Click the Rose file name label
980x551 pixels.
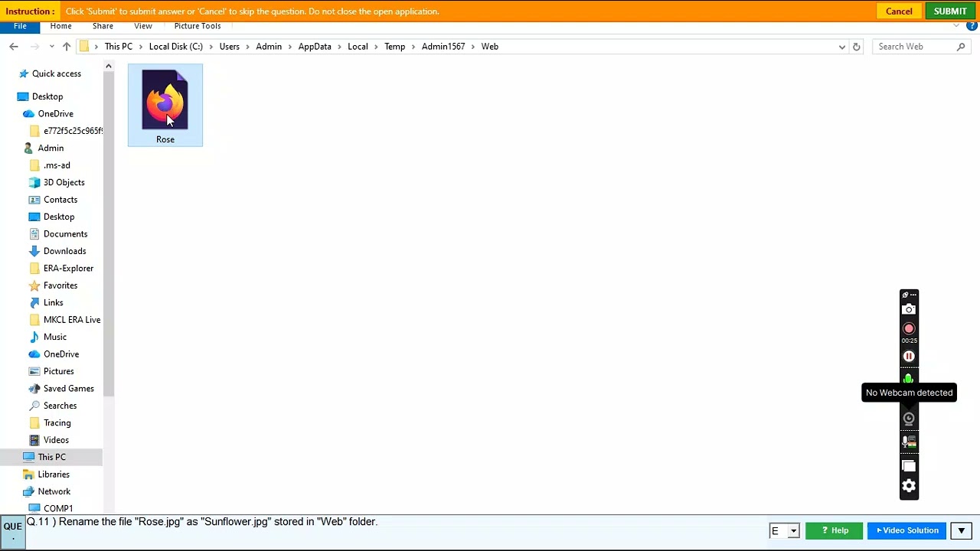coord(165,139)
